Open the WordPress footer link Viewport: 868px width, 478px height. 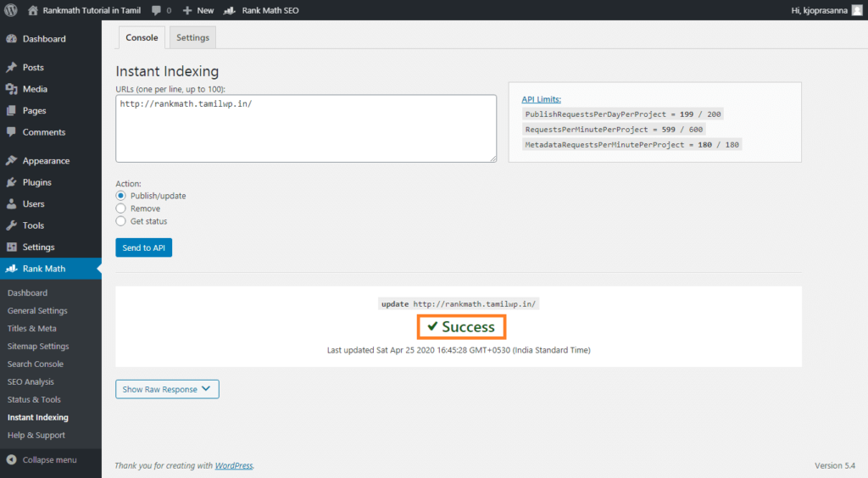pyautogui.click(x=234, y=465)
